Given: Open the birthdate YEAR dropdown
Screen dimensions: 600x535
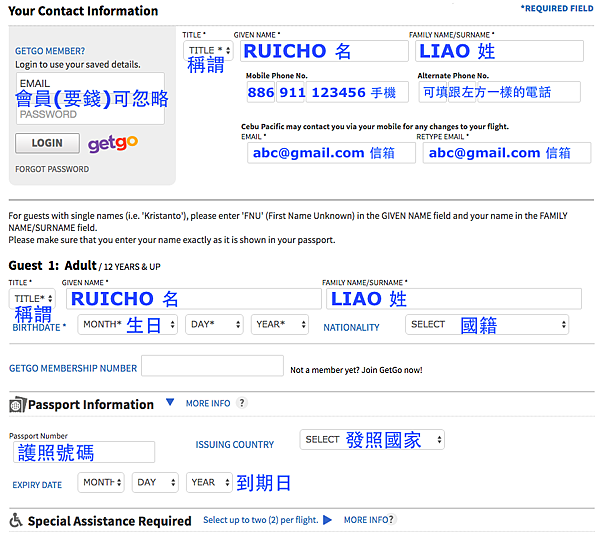Looking at the screenshot, I should (280, 325).
